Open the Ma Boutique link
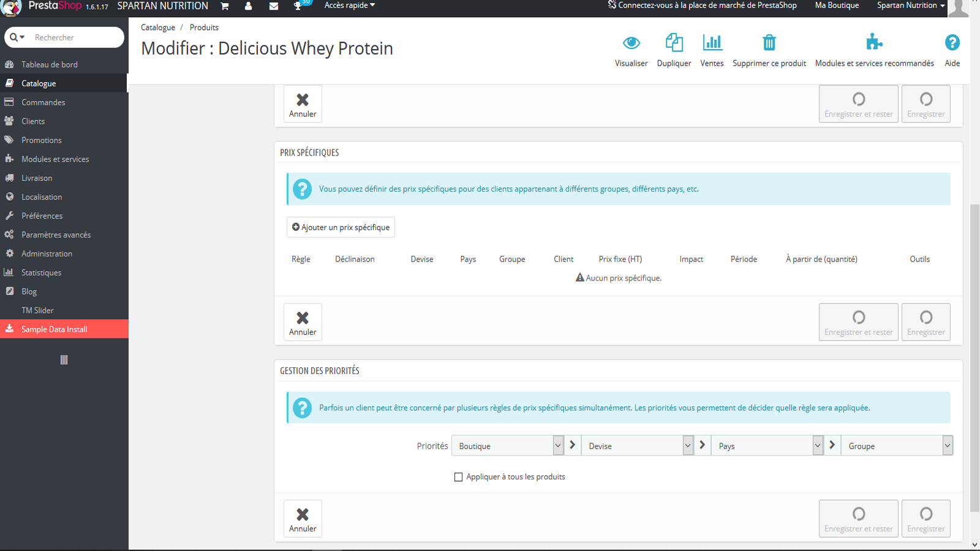Image resolution: width=980 pixels, height=551 pixels. click(837, 6)
